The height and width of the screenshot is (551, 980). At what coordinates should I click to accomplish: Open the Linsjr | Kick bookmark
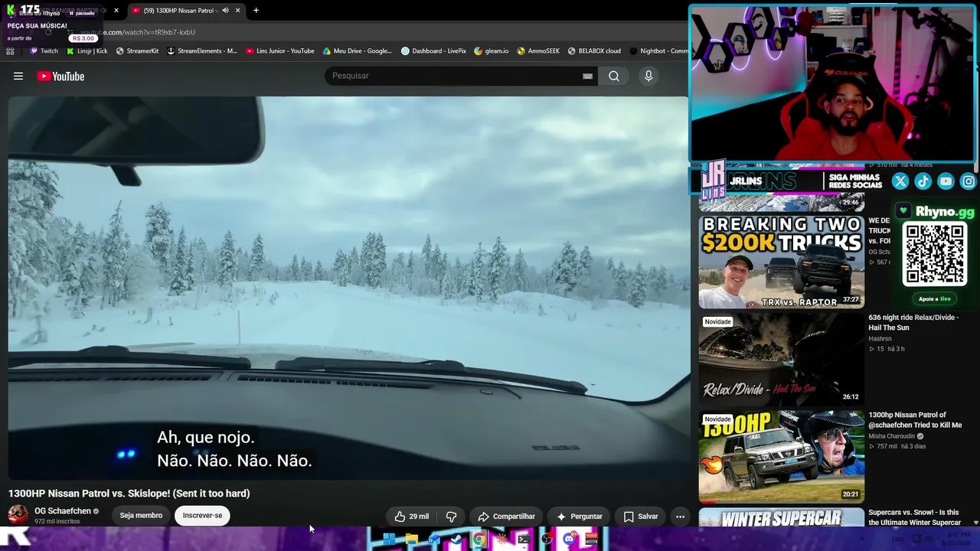tap(87, 51)
